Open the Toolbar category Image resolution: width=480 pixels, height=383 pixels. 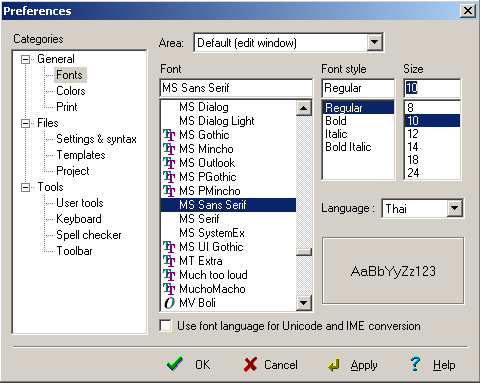click(74, 251)
